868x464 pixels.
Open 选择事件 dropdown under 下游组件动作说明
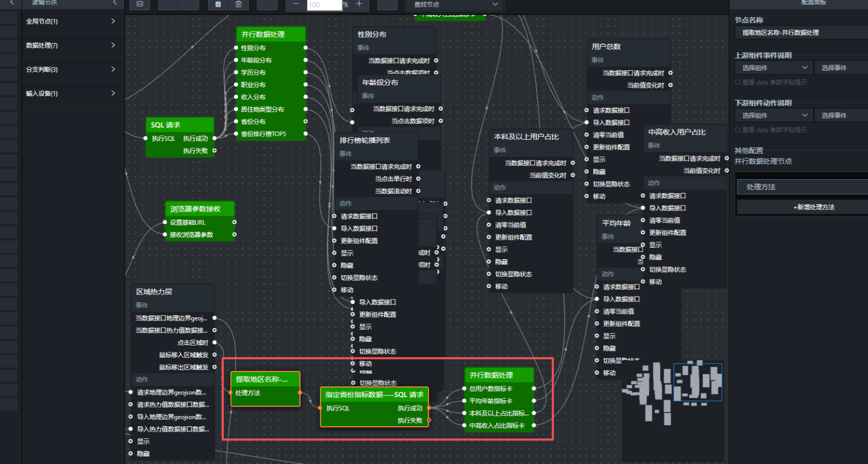(x=841, y=115)
